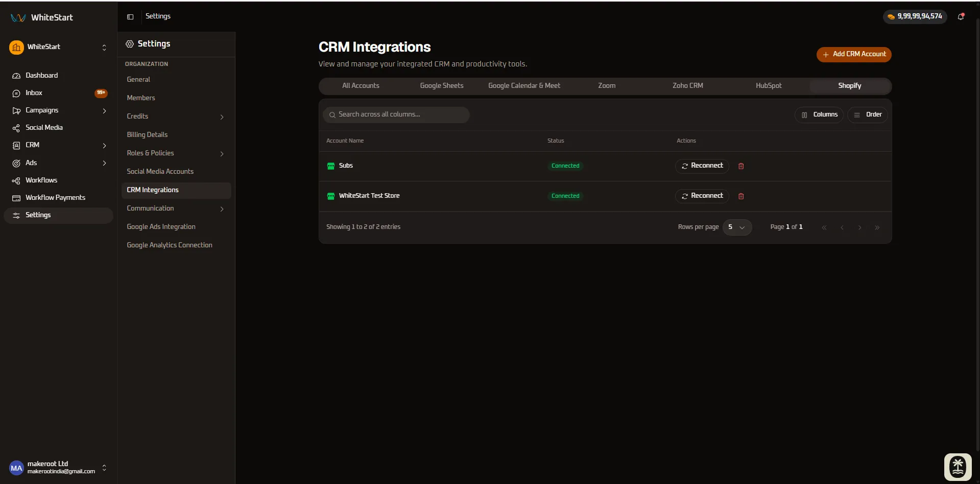980x484 pixels.
Task: Open Google Analytics Connection settings
Action: point(176,245)
